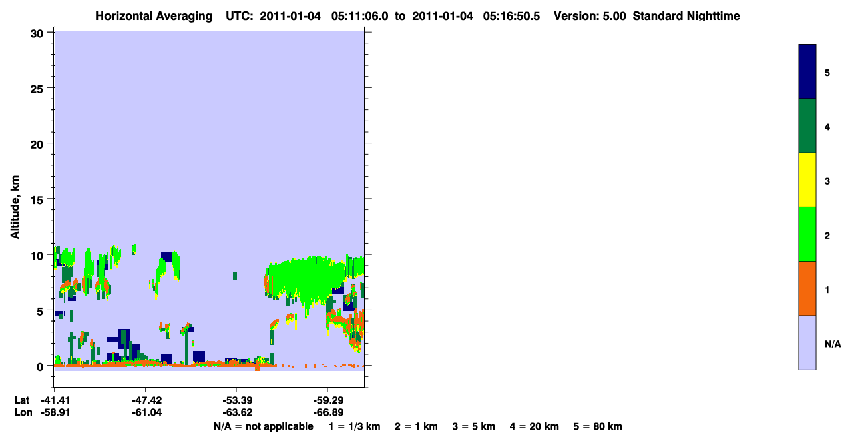The width and height of the screenshot is (868, 445).
Task: Click the '1 = 1/3 km' legend entry
Action: tap(354, 426)
